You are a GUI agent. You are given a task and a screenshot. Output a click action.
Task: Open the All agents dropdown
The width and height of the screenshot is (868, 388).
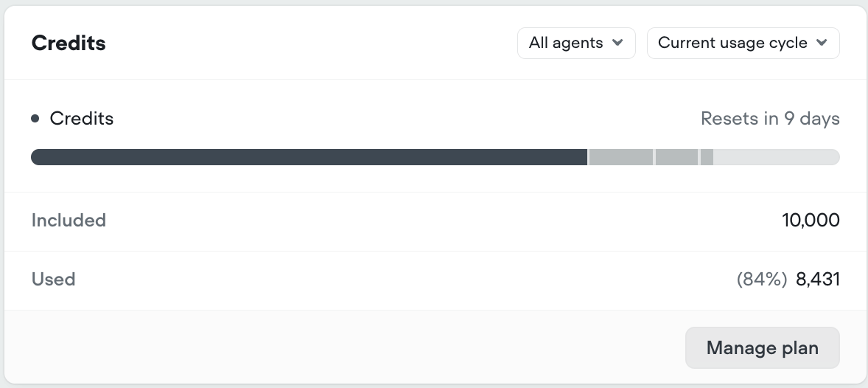tap(575, 43)
